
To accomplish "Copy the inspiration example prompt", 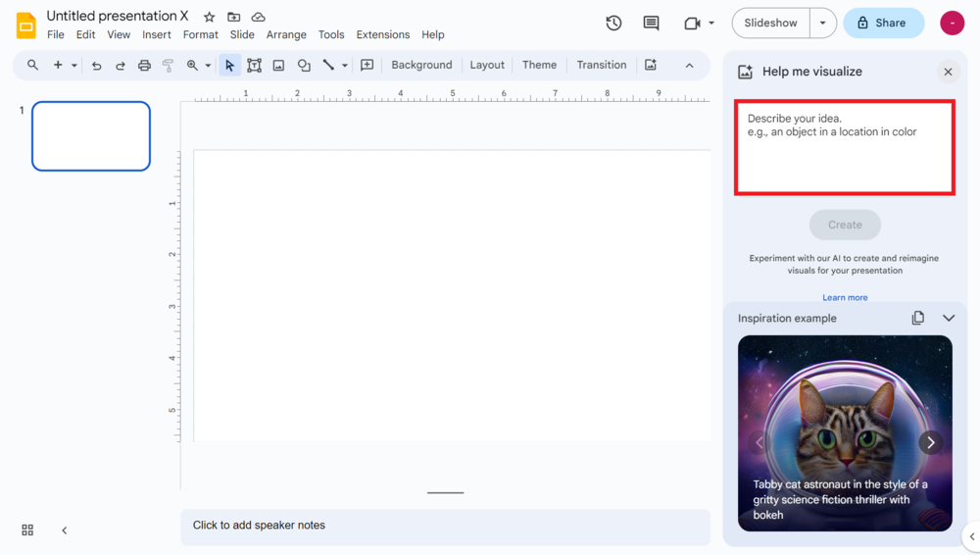I will pos(917,318).
